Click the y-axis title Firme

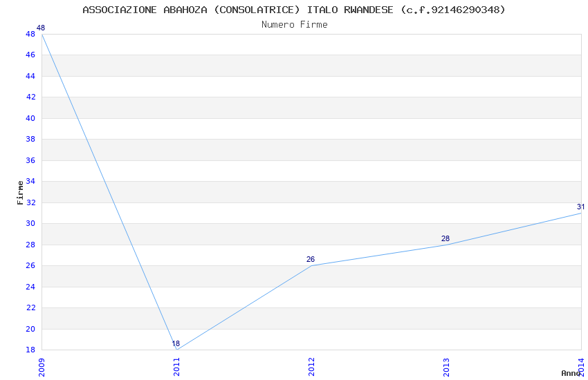(20, 193)
